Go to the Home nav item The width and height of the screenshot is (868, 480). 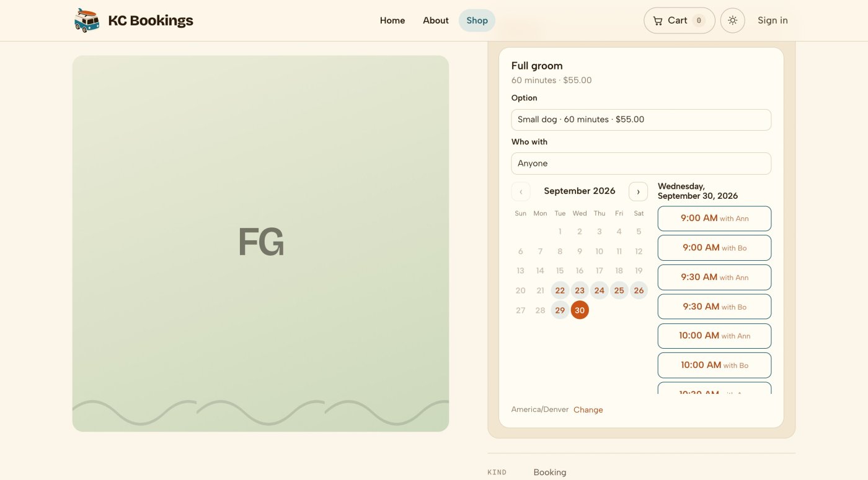[x=392, y=20]
